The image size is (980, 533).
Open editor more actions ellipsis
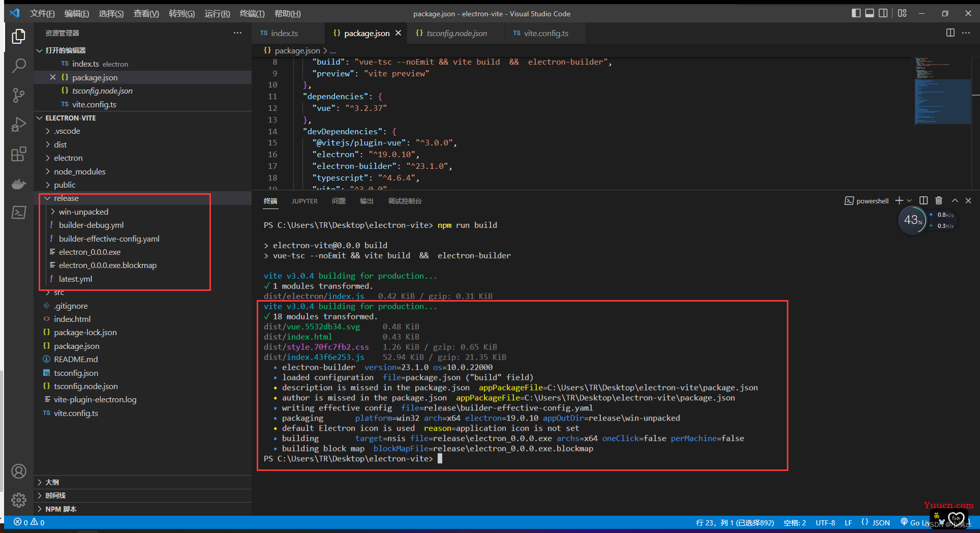tap(966, 33)
